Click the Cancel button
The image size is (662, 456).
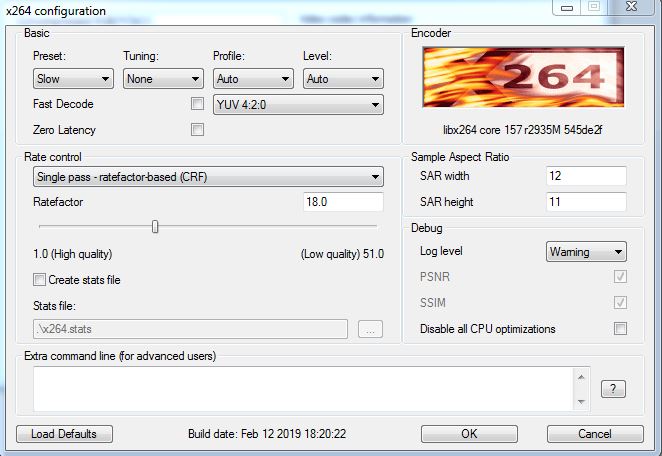595,434
